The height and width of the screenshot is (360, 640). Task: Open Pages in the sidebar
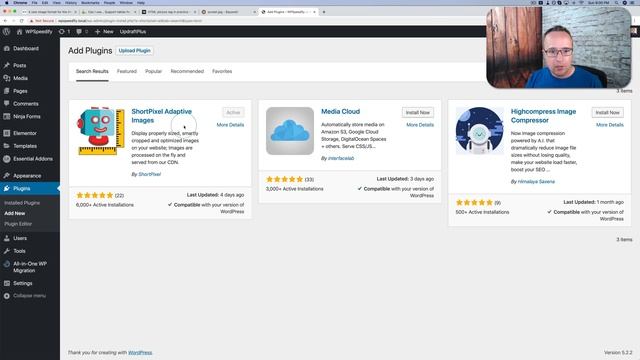(x=20, y=91)
